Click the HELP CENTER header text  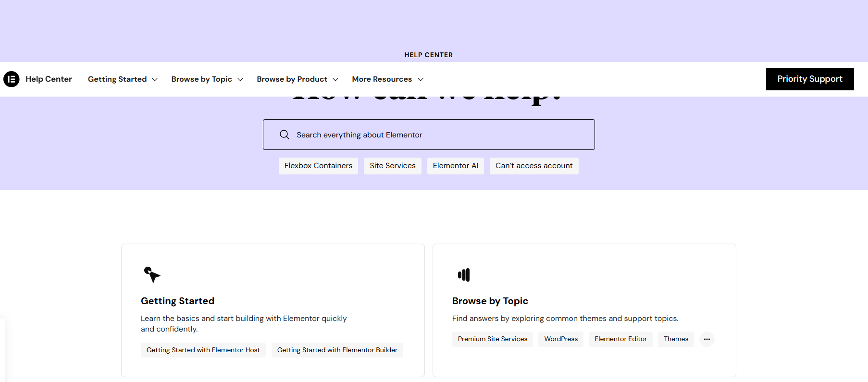[x=429, y=55]
